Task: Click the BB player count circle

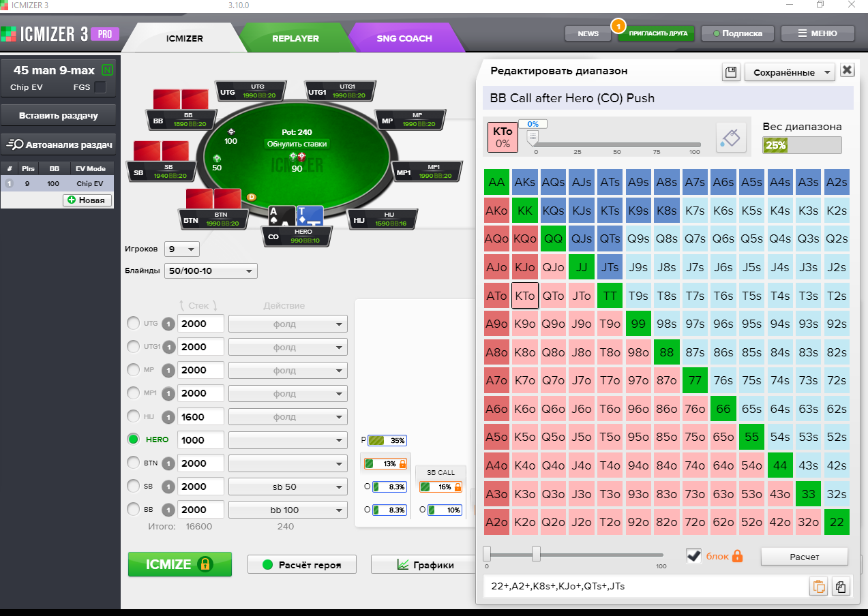Action: pos(170,510)
